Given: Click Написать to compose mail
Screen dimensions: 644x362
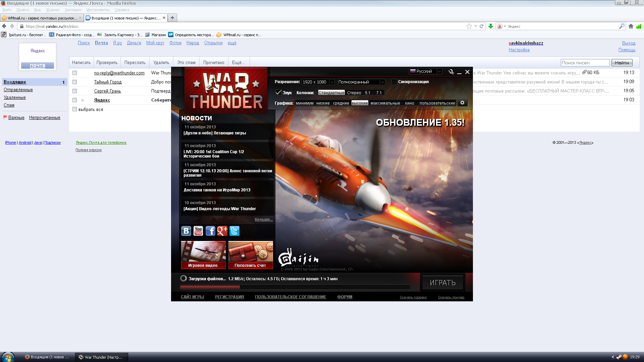Looking at the screenshot, I should click(x=81, y=62).
